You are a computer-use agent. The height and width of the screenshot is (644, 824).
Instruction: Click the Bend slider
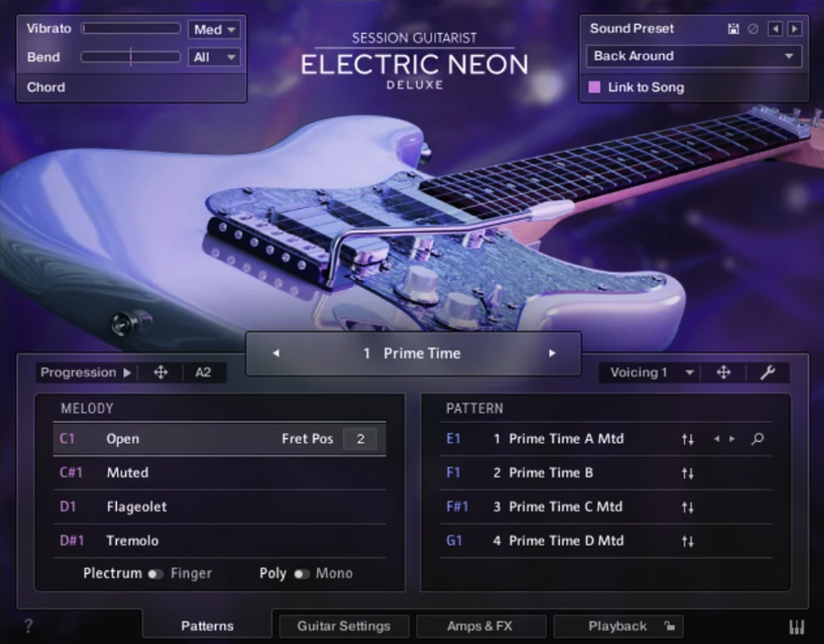coord(131,57)
